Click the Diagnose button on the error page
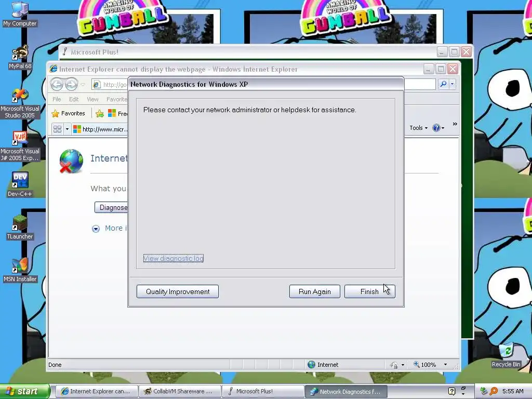 (111, 207)
